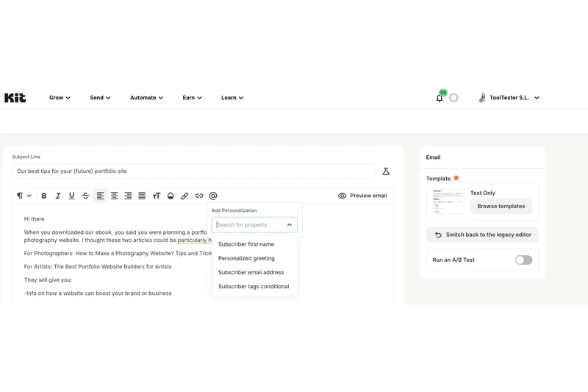Click the Browse templates button
The height and width of the screenshot is (392, 588).
501,206
